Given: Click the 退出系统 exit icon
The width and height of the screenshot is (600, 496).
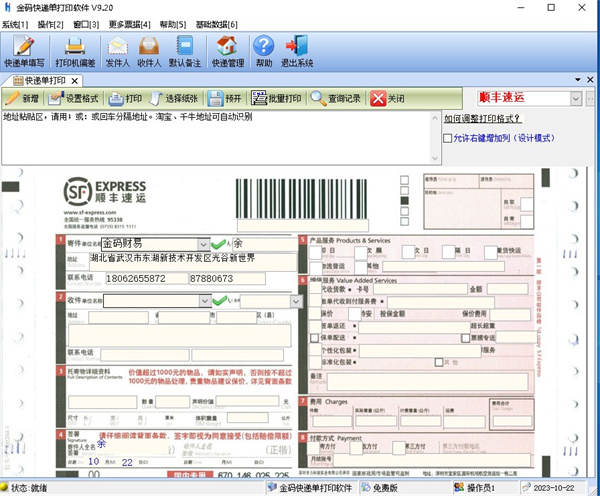Looking at the screenshot, I should (x=297, y=51).
